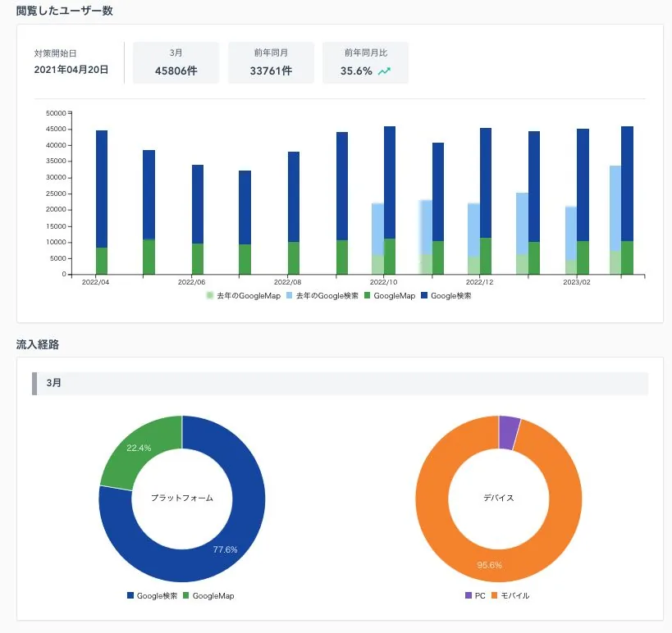Click Google検索 legend under platform donut
Screen dimensions: 672x633
(x=152, y=596)
